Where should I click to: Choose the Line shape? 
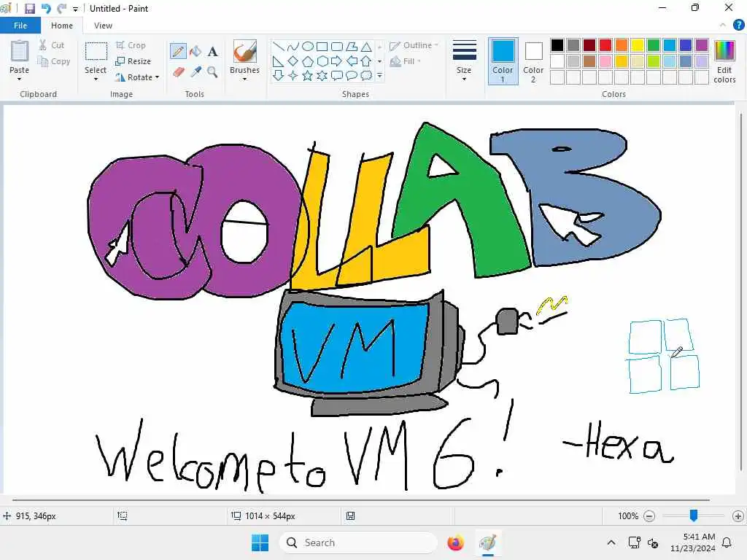(279, 46)
